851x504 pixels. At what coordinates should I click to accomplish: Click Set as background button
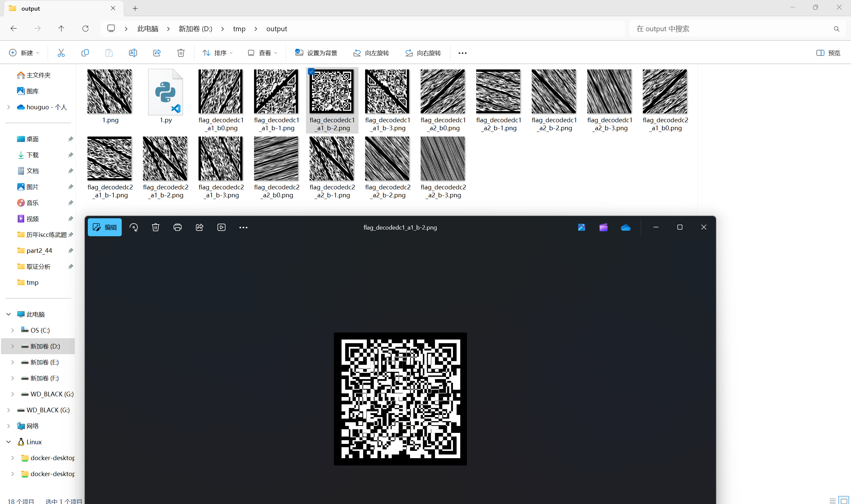[316, 52]
